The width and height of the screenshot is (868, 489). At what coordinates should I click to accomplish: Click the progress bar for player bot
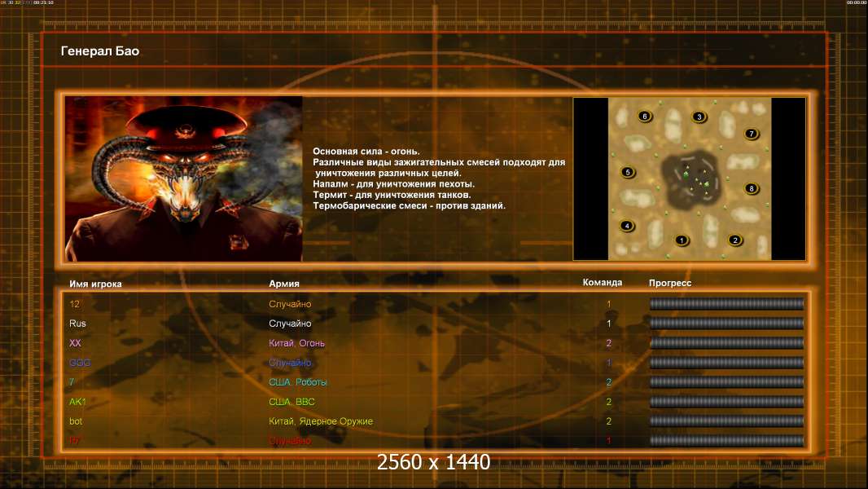[726, 421]
